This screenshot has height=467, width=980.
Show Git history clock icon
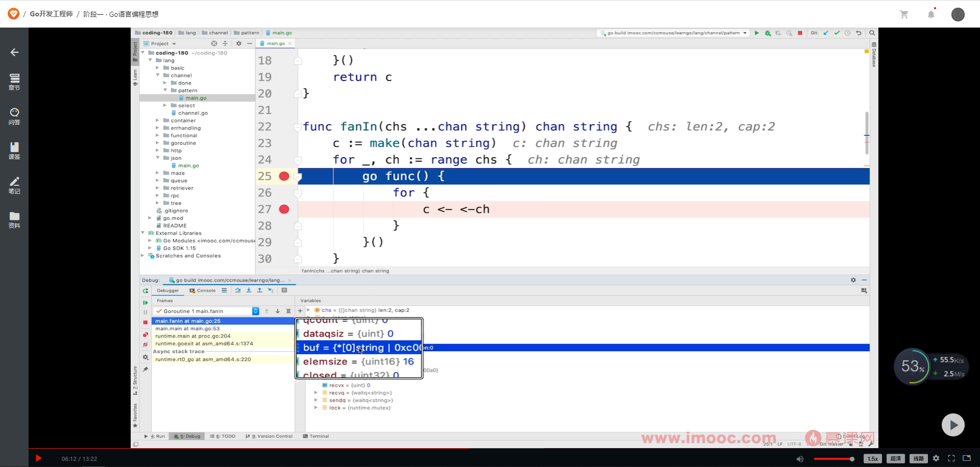pyautogui.click(x=847, y=33)
